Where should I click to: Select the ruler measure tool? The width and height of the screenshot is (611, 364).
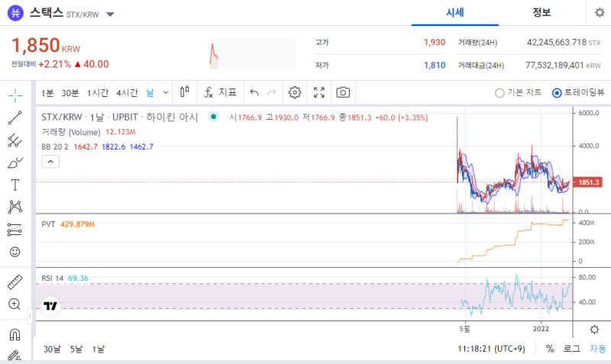15,282
